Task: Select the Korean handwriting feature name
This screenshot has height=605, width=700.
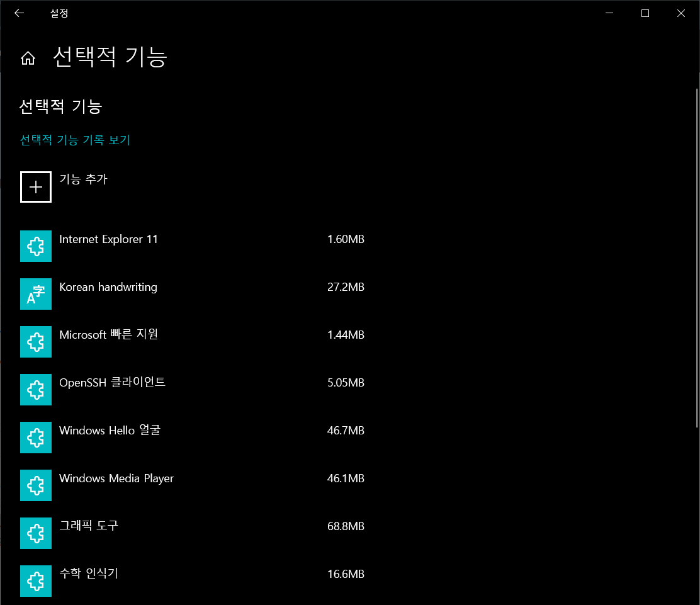Action: tap(108, 287)
